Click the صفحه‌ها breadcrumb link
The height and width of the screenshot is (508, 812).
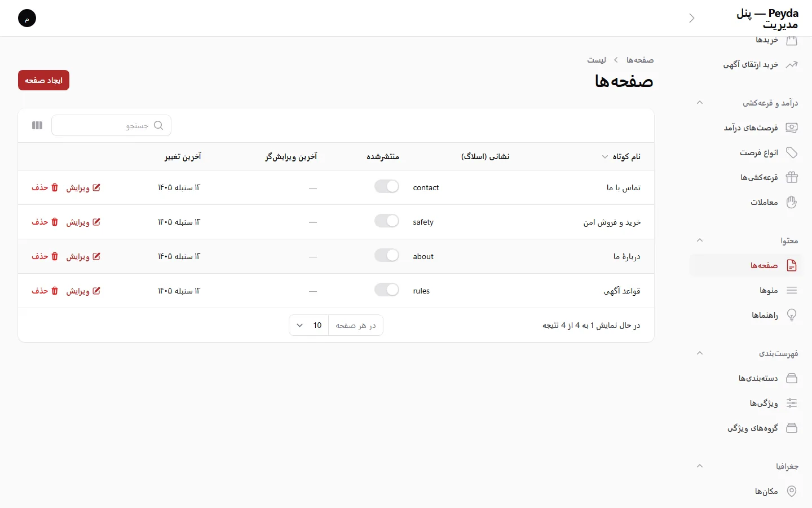[640, 60]
